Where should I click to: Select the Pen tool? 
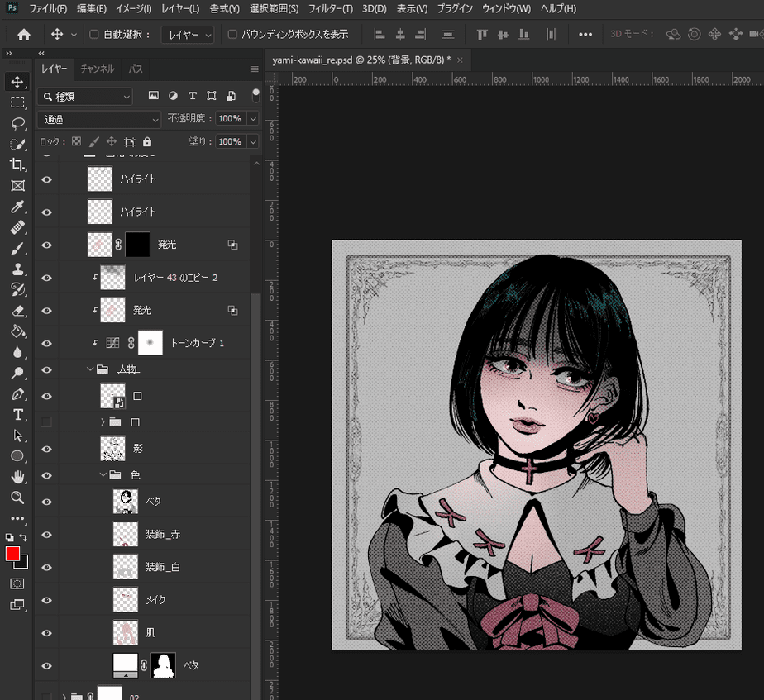tap(17, 394)
